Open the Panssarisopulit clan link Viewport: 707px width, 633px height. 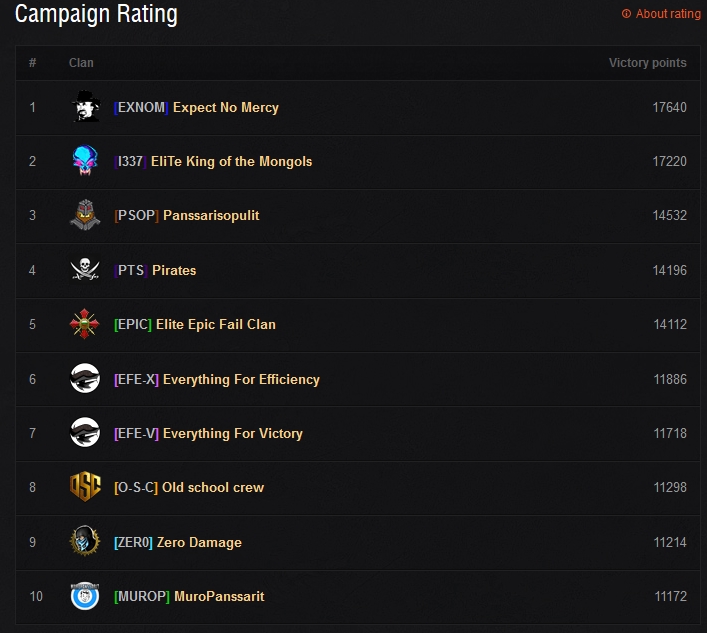pos(211,216)
